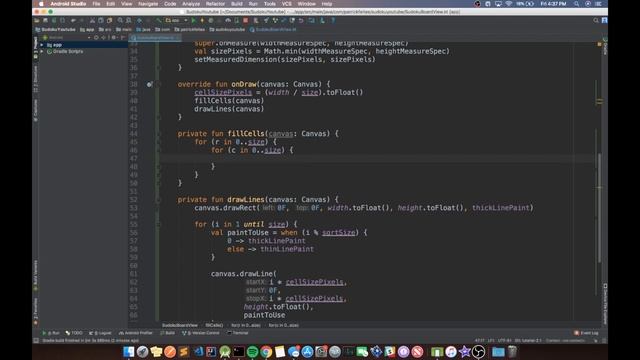Image resolution: width=640 pixels, height=360 pixels.
Task: Click the Wi-Fi icon in menu bar
Action: [509, 4]
